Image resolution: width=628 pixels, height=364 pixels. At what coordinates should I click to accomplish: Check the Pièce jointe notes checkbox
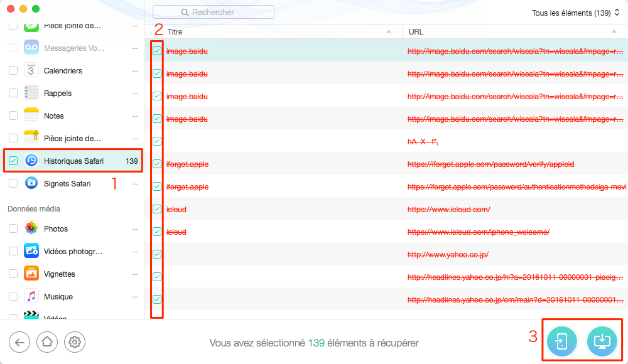(13, 138)
